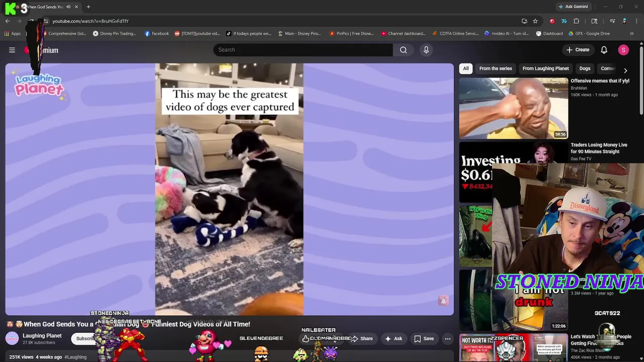Mute the tab with its speaker icon
Viewport: 644px width, 362px height.
tap(68, 7)
